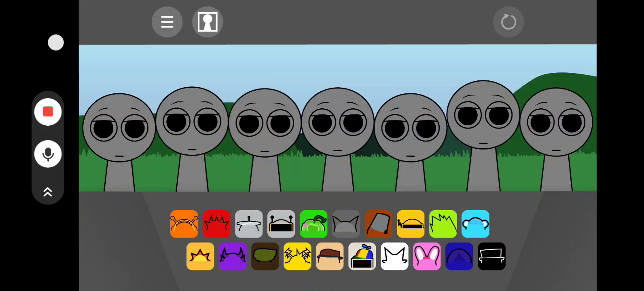Screen dimensions: 644x291
Task: Select the black icon with white outline
Action: [491, 256]
